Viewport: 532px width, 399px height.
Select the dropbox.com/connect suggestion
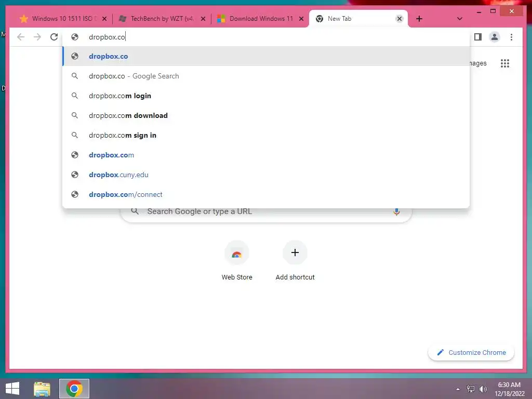[x=266, y=194]
